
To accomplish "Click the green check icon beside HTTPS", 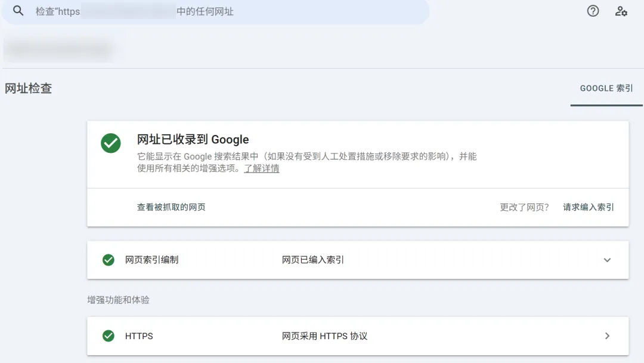I will pos(109,336).
